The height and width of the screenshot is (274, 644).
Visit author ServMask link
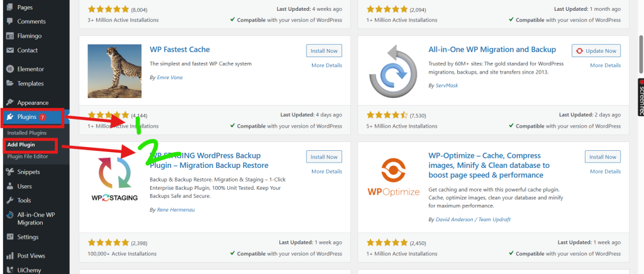447,85
